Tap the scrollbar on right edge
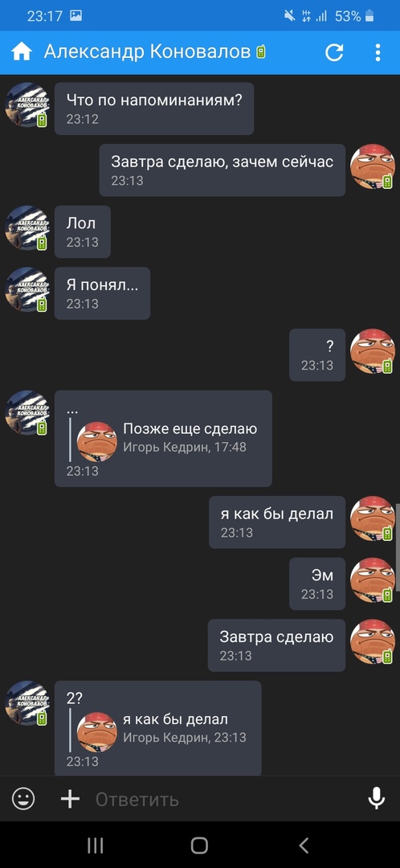The image size is (400, 868). coord(398,547)
